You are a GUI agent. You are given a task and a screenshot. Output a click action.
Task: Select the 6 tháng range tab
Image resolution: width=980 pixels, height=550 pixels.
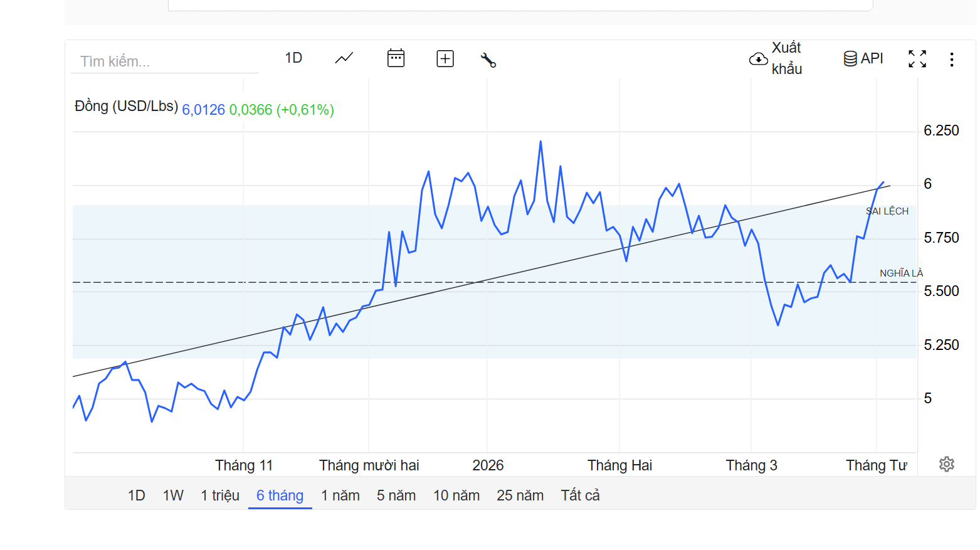[x=280, y=495]
